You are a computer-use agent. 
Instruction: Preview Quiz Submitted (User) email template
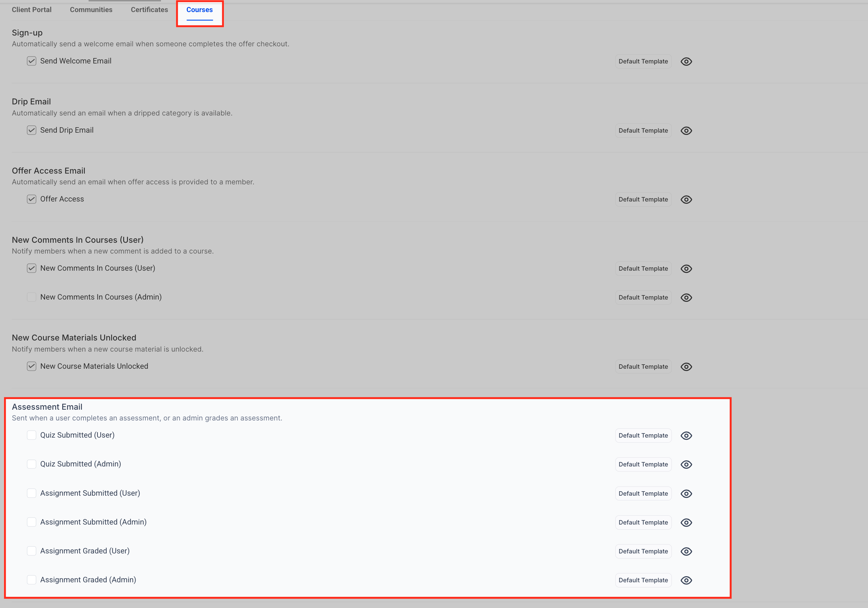point(686,435)
